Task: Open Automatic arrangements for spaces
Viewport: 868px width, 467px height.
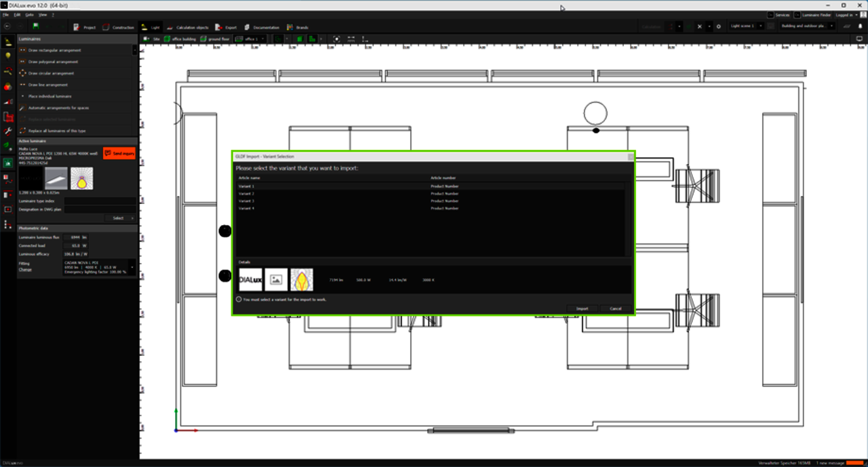Action: tap(58, 108)
